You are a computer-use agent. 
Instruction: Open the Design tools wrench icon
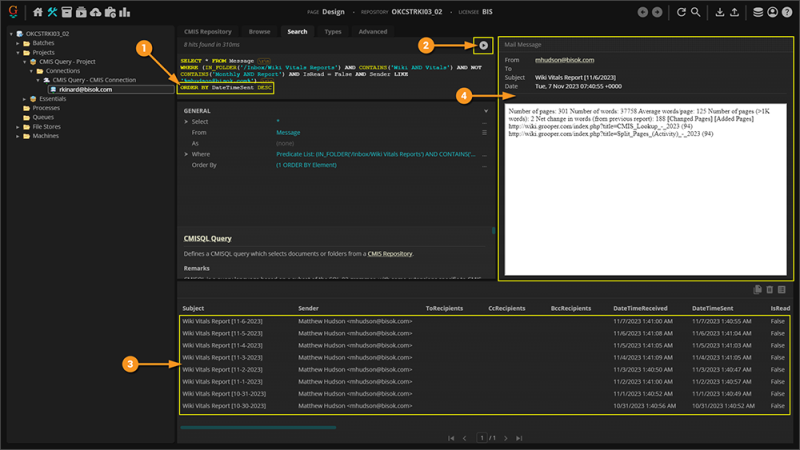point(52,13)
